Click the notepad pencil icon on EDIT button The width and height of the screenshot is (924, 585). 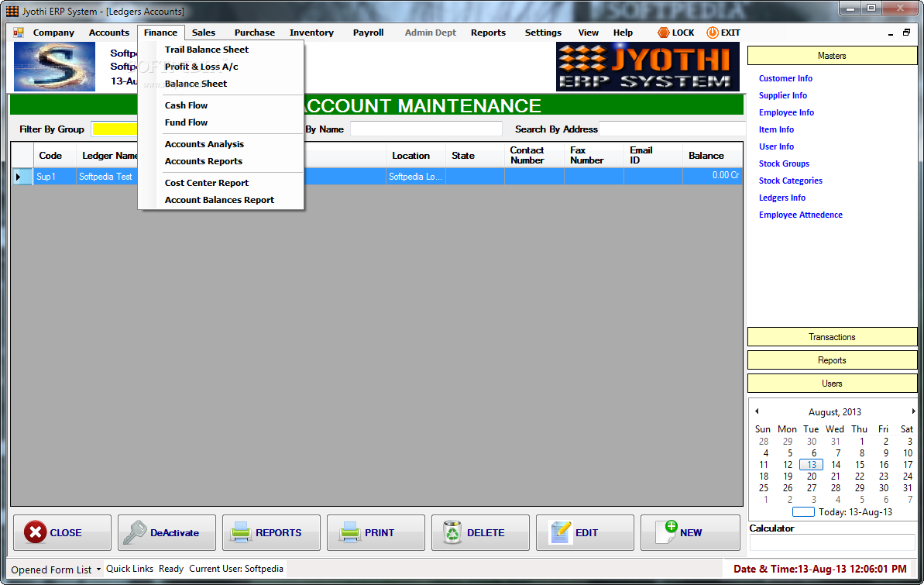pyautogui.click(x=561, y=532)
